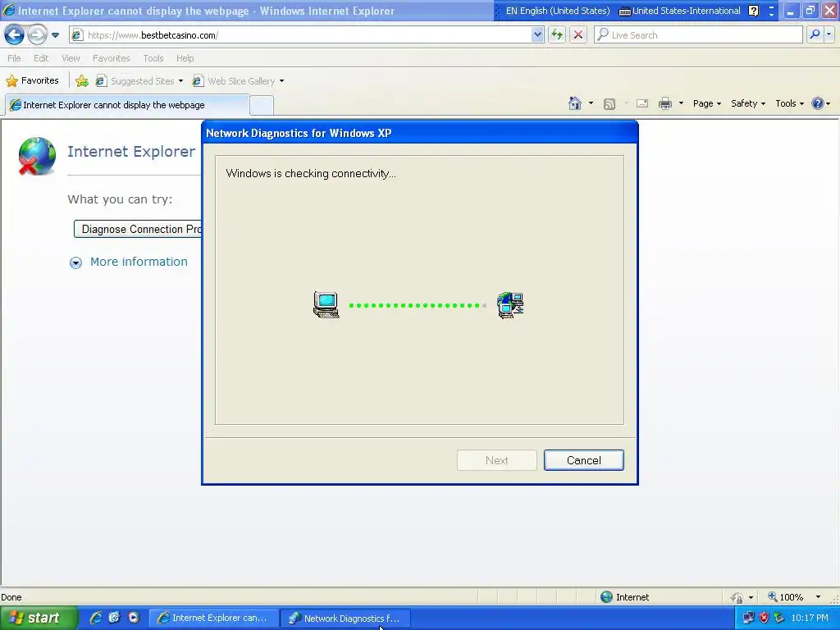Cancel the Network Diagnostics dialog
840x630 pixels.
click(x=584, y=460)
